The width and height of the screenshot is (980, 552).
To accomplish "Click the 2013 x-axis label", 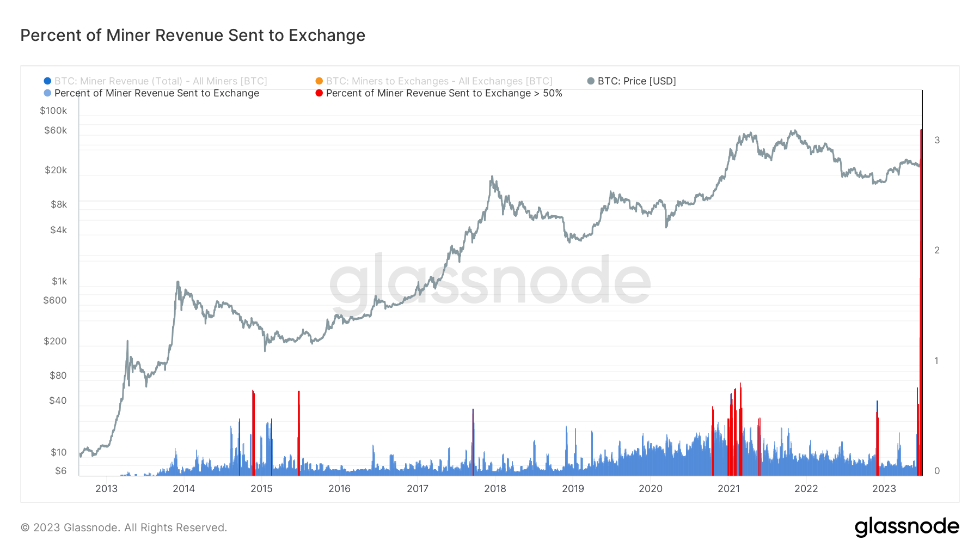I will [106, 489].
